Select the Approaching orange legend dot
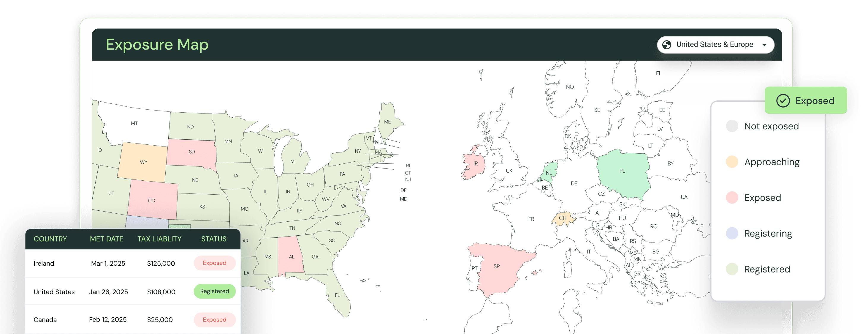 [x=732, y=162]
